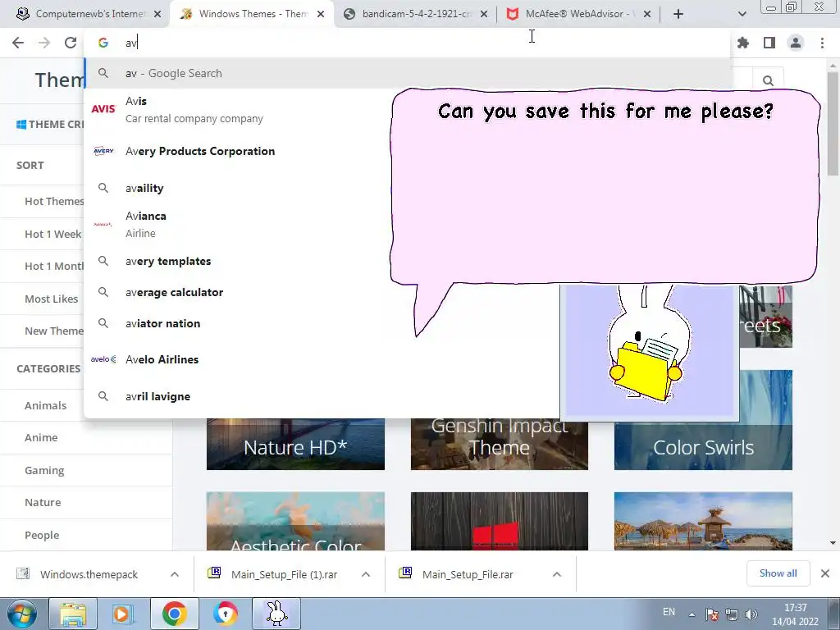Close the downloads bar
Screen dimensions: 840x630
tap(825, 573)
